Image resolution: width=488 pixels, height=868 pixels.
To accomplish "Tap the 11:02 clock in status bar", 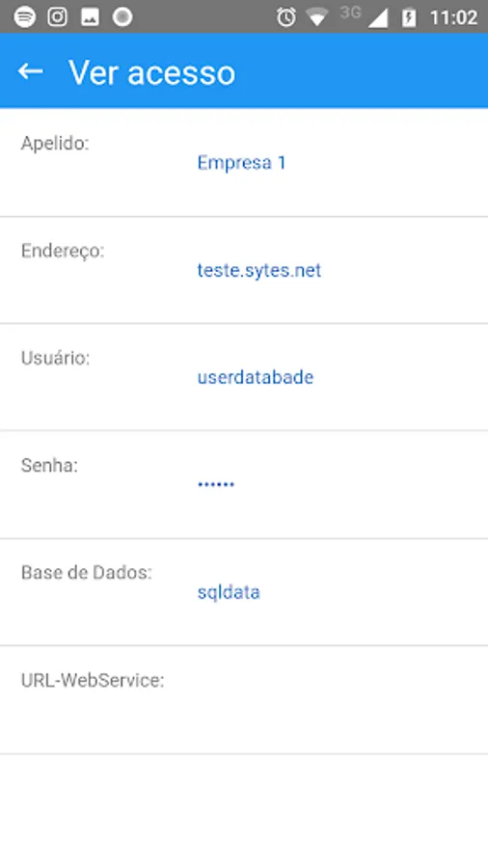I will click(x=453, y=17).
